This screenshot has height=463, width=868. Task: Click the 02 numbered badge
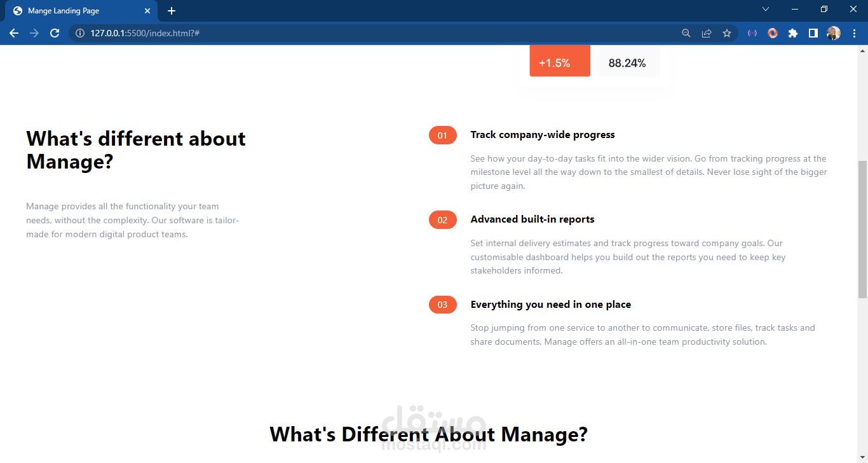pyautogui.click(x=443, y=220)
